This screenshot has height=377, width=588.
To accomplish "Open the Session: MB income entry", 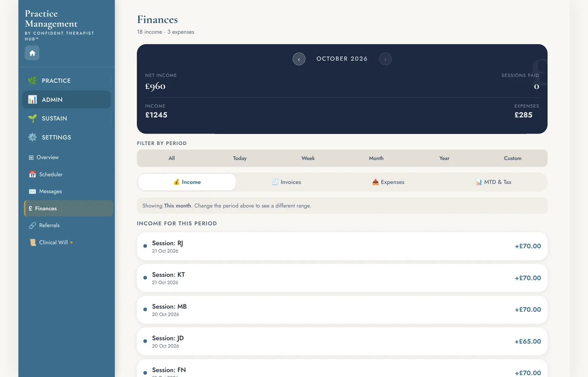I will (342, 310).
